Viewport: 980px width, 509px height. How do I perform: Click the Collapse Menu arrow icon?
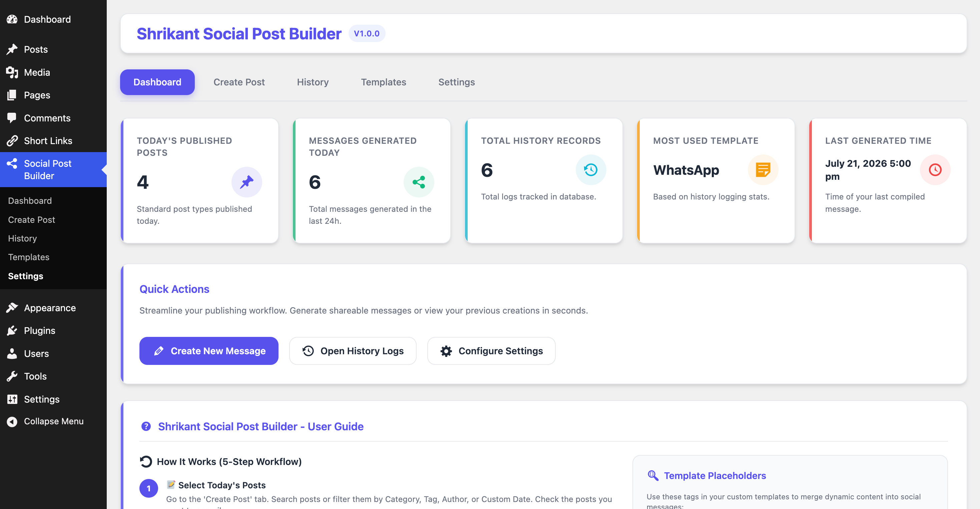(12, 422)
